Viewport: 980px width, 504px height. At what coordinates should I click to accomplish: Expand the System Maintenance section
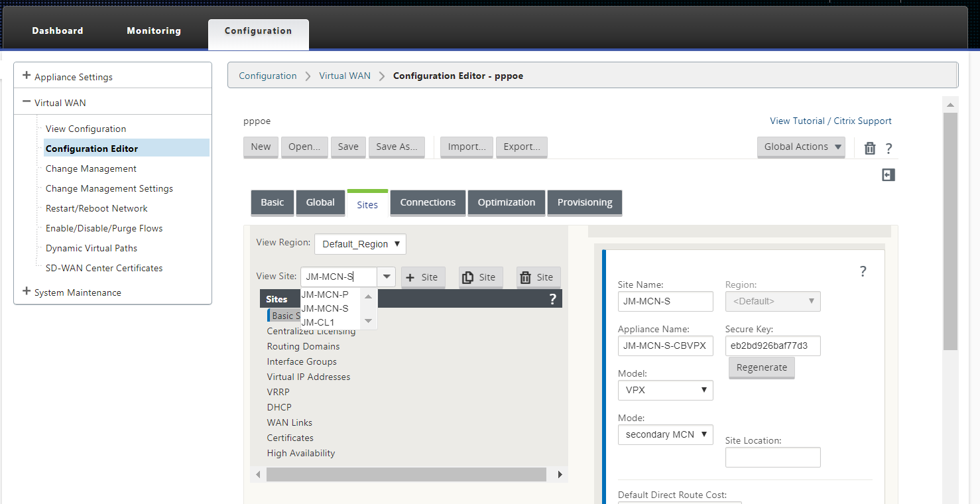point(72,292)
